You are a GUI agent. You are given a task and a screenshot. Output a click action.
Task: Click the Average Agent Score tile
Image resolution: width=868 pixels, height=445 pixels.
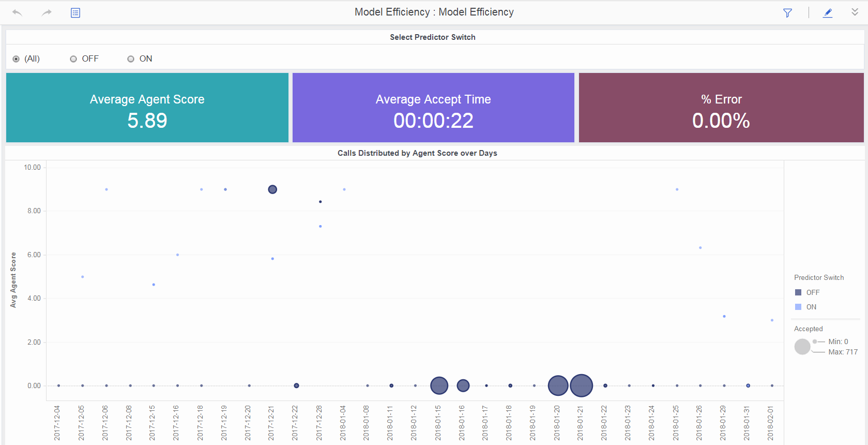(147, 108)
